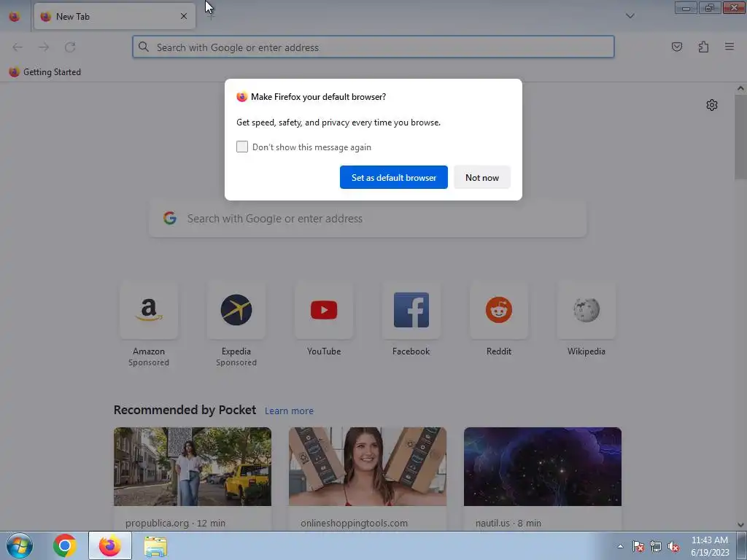Go forward with the forward arrow
The height and width of the screenshot is (560, 747).
tap(44, 47)
